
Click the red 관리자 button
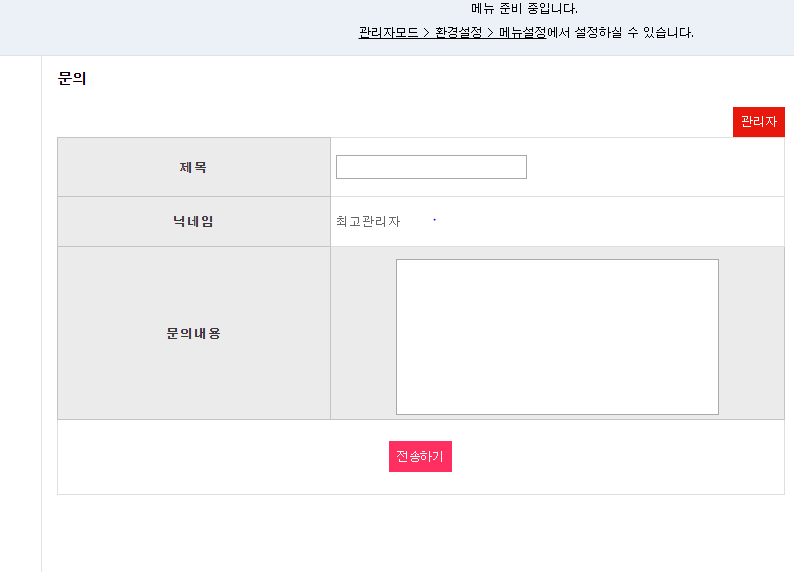(x=759, y=121)
